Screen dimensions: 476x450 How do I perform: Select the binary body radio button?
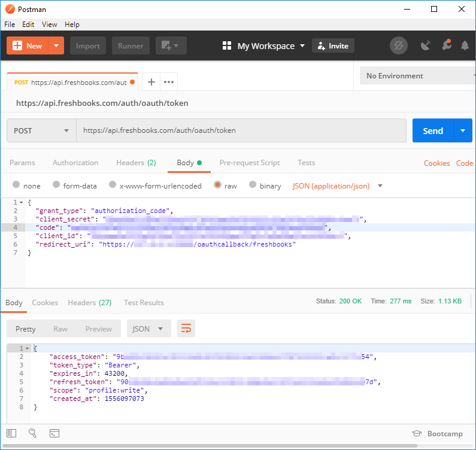tap(253, 184)
